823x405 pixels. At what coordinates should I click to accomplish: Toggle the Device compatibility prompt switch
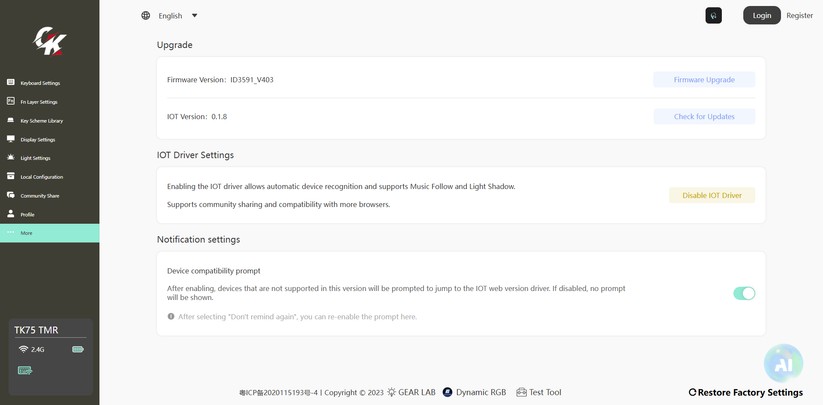[744, 293]
